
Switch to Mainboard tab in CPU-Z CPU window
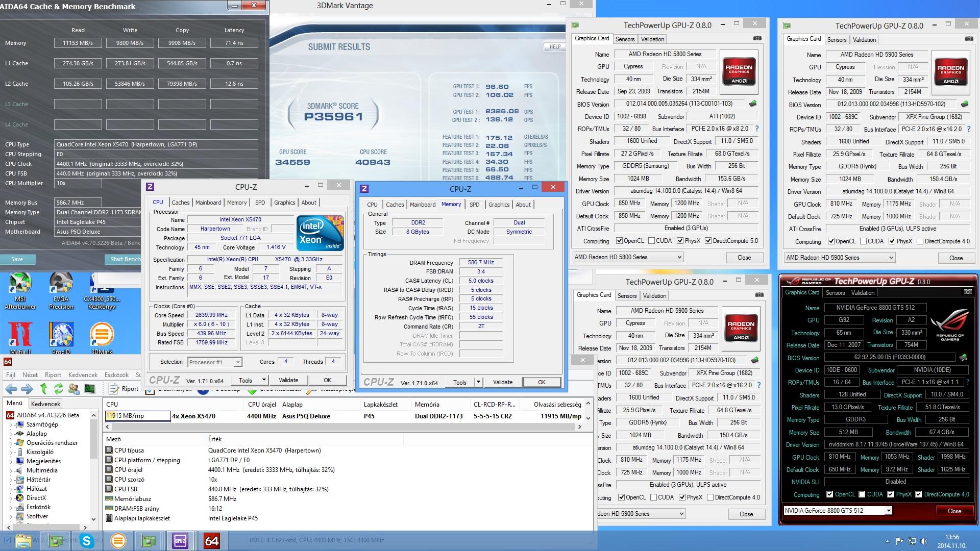208,203
